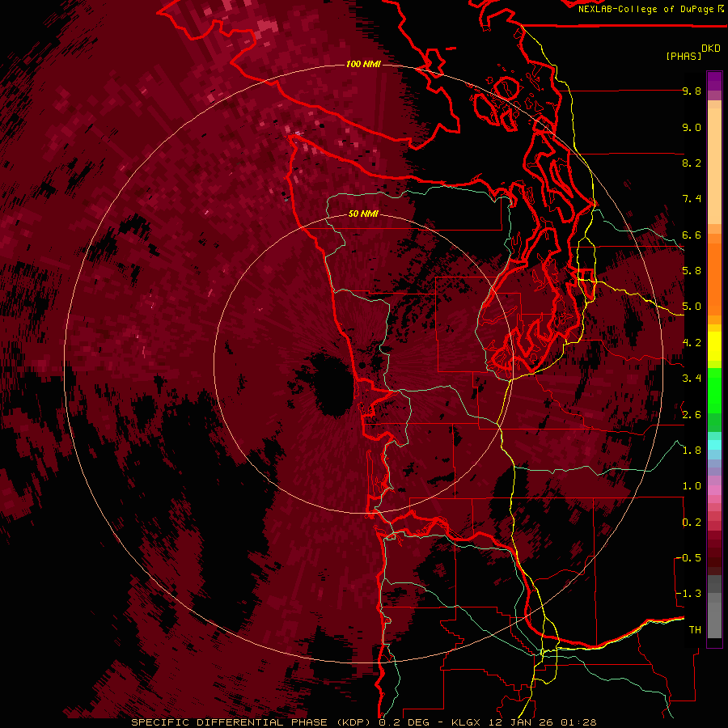
Task: Click the 5.8 legend value
Action: pyautogui.click(x=692, y=271)
